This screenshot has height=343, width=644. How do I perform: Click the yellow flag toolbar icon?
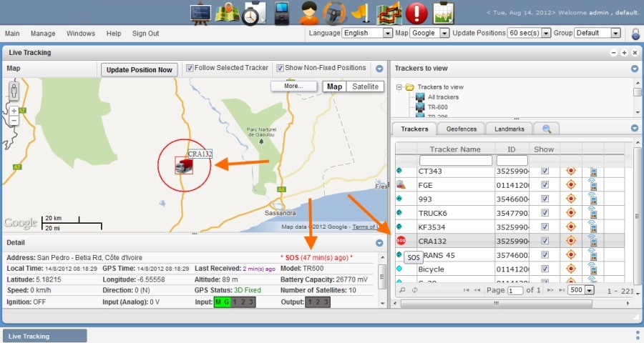tap(363, 13)
